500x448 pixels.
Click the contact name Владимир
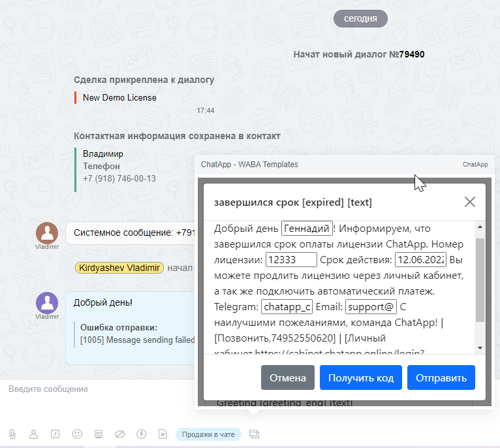coord(103,154)
